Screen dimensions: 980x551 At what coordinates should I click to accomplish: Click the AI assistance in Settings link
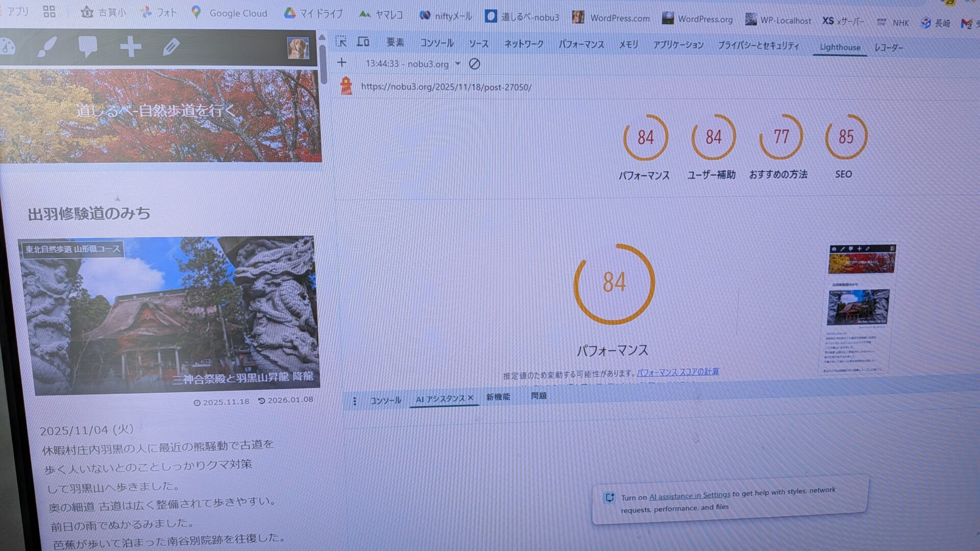(x=689, y=495)
